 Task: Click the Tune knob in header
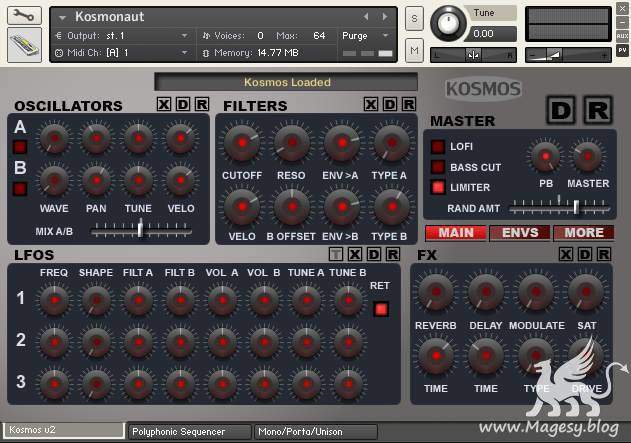pos(448,22)
